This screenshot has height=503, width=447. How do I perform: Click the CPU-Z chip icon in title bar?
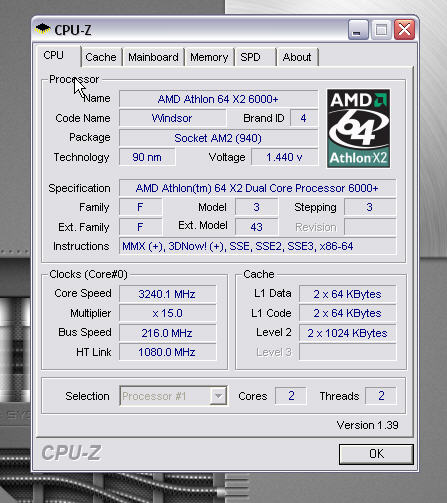click(x=43, y=29)
